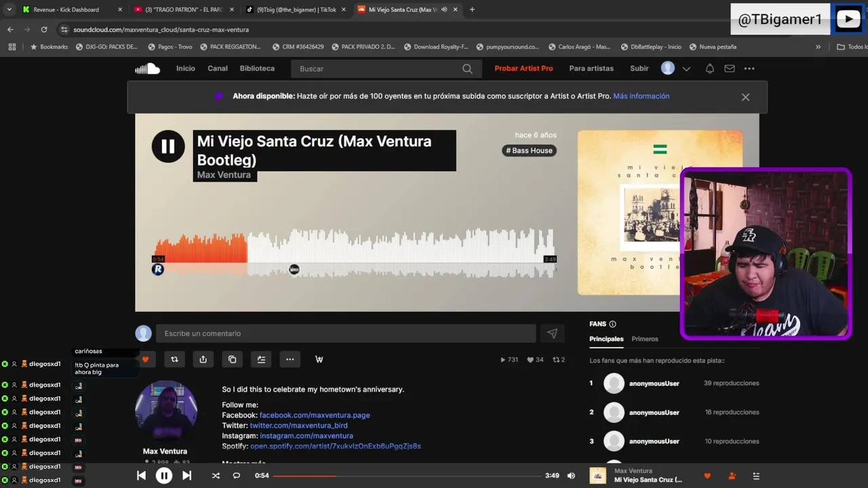Send comment with paper plane button
This screenshot has height=488, width=868.
552,333
